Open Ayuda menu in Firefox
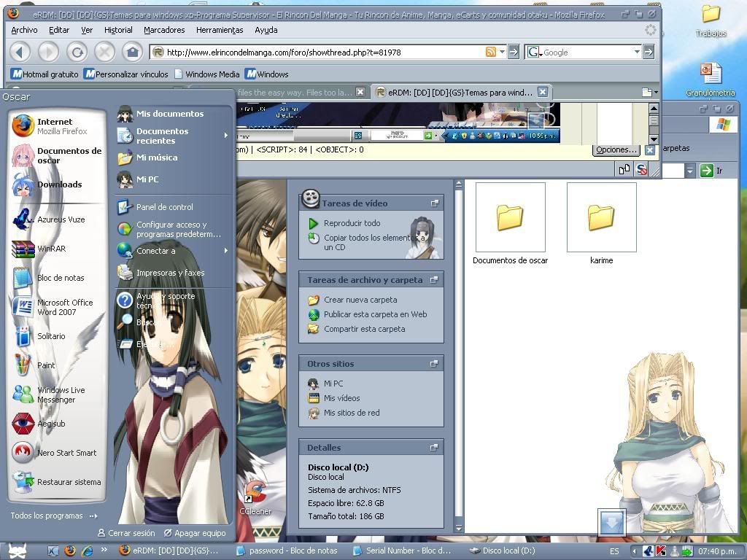Screen dimensions: 747x560 click(x=266, y=30)
